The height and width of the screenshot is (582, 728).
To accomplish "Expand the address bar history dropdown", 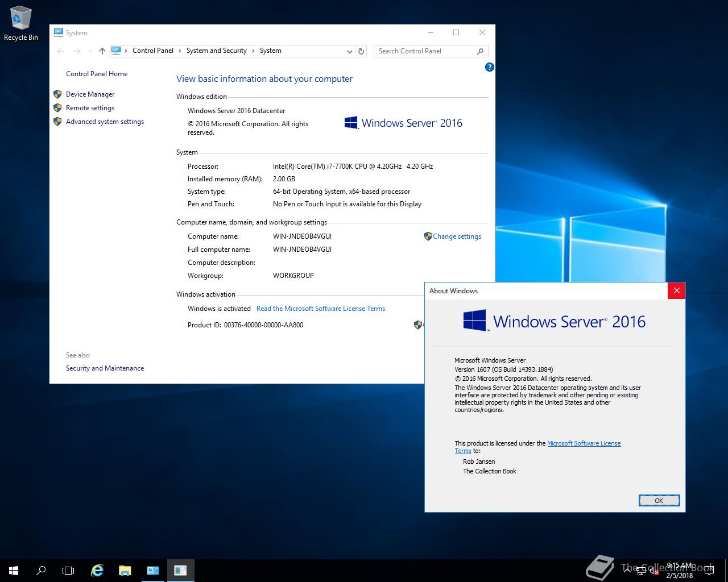I will pyautogui.click(x=350, y=51).
